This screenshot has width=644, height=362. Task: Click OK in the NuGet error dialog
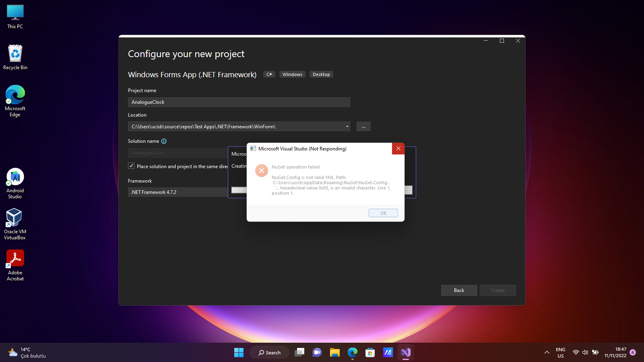[383, 213]
